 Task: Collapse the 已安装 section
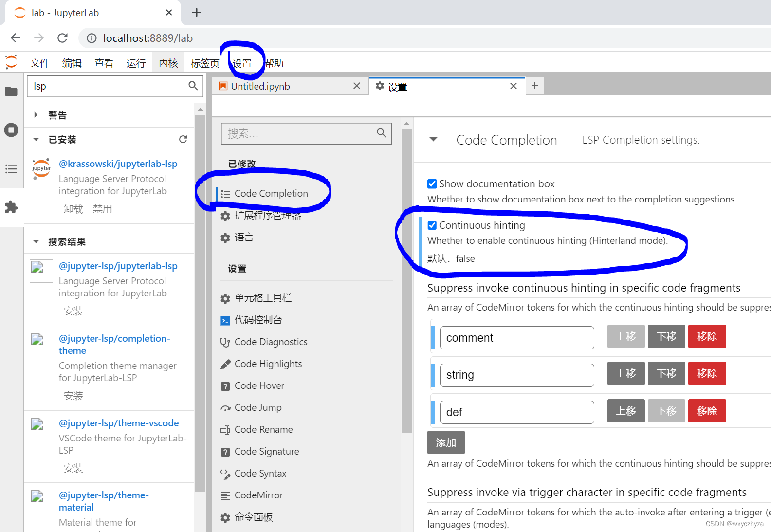pos(36,139)
